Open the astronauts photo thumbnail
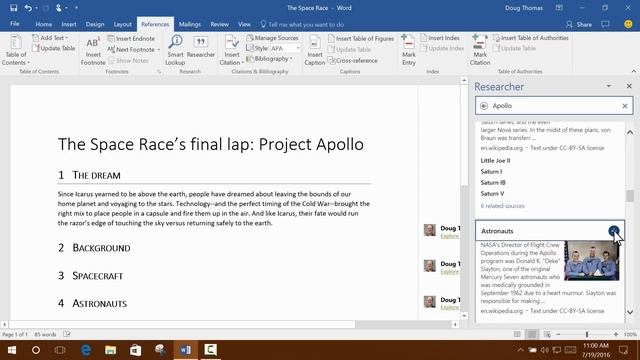640x360 pixels. (x=591, y=260)
